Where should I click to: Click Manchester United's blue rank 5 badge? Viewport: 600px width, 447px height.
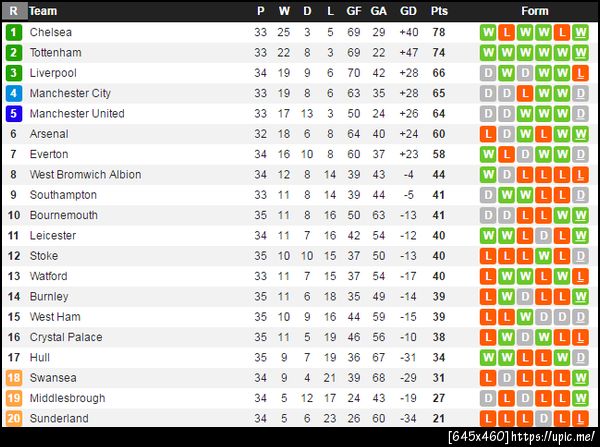click(x=14, y=113)
